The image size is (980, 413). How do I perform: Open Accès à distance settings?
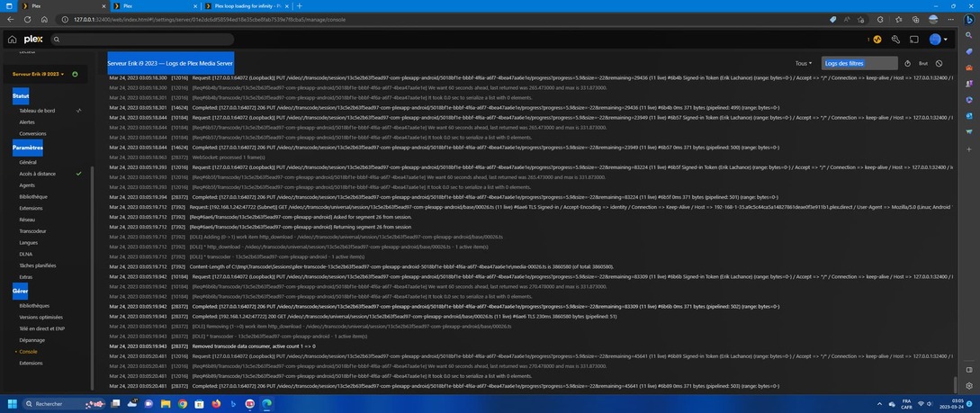coord(38,174)
